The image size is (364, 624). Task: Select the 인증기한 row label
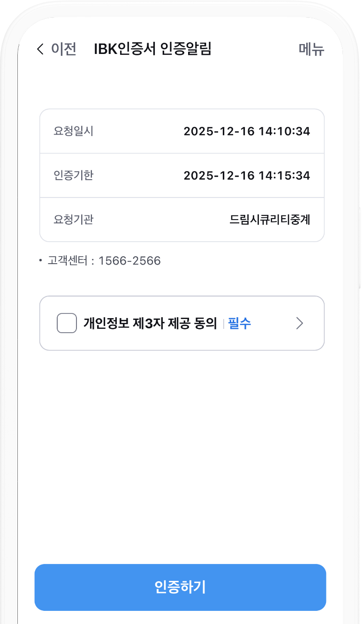[74, 175]
